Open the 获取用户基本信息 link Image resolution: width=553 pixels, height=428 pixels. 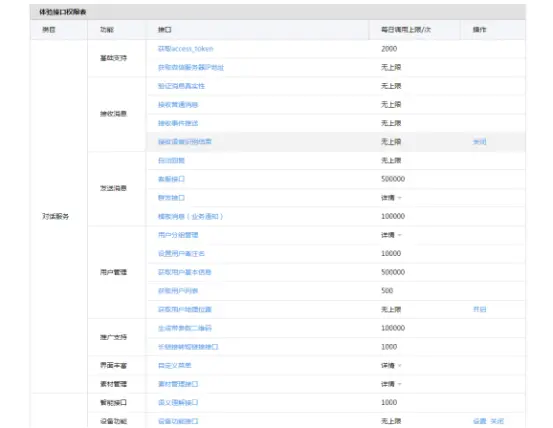[x=184, y=272]
